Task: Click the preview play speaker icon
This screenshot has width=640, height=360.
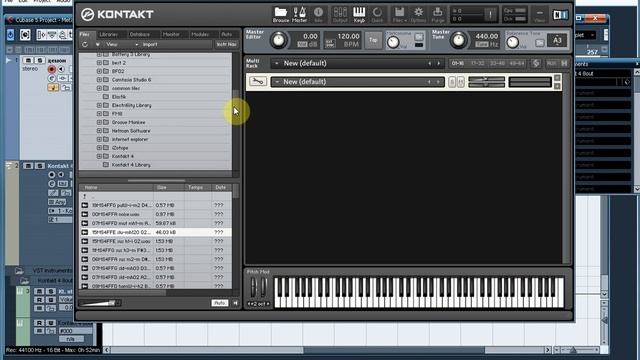Action: click(236, 303)
